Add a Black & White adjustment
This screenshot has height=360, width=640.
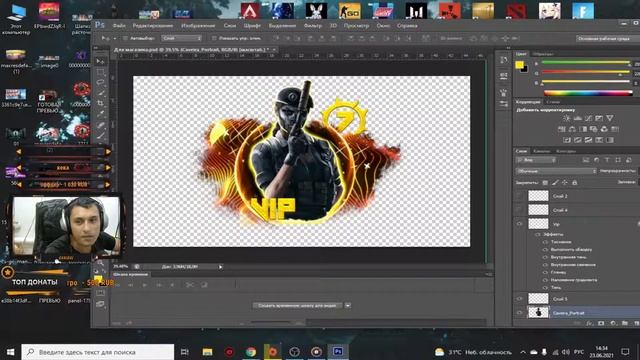coord(583,129)
